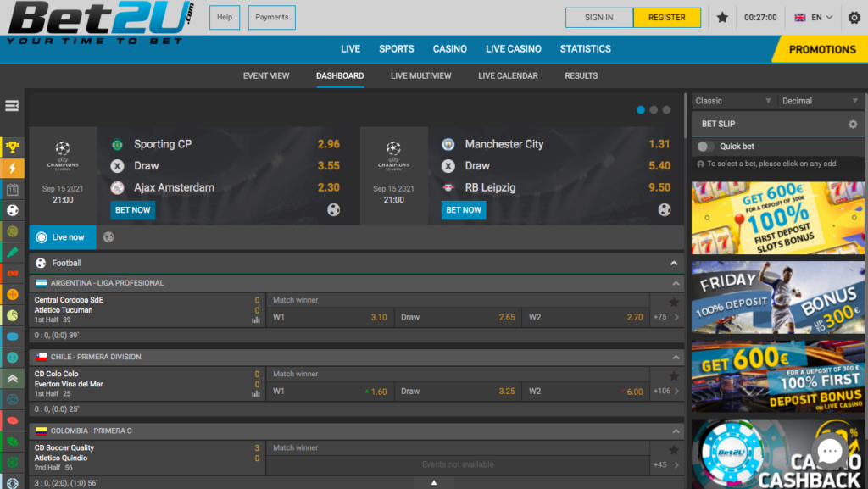Select the second carousel dot
This screenshot has width=868, height=489.
pos(654,110)
